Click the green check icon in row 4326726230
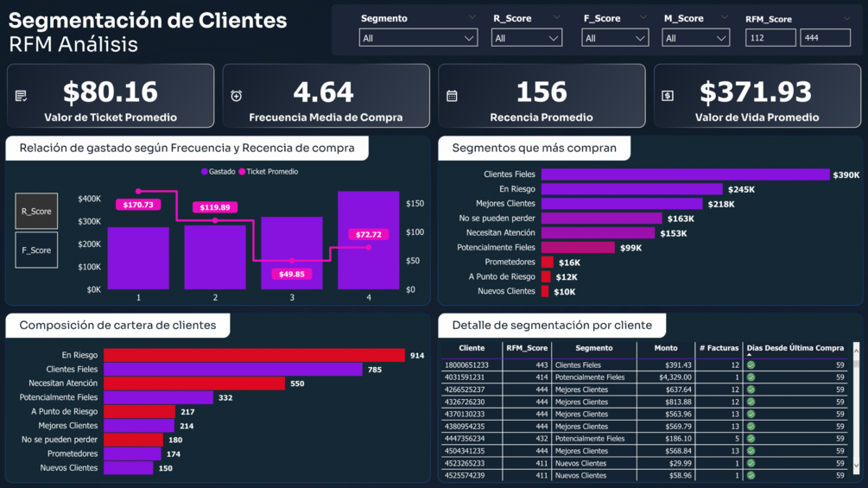 751,402
